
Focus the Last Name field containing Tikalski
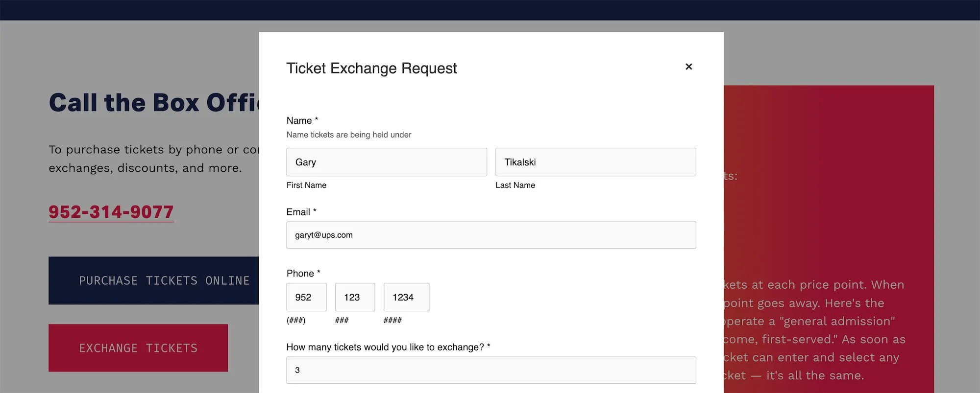[x=595, y=162]
